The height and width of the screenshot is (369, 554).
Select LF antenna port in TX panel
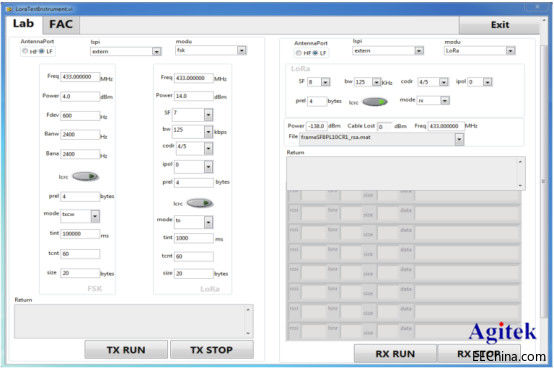[x=41, y=51]
